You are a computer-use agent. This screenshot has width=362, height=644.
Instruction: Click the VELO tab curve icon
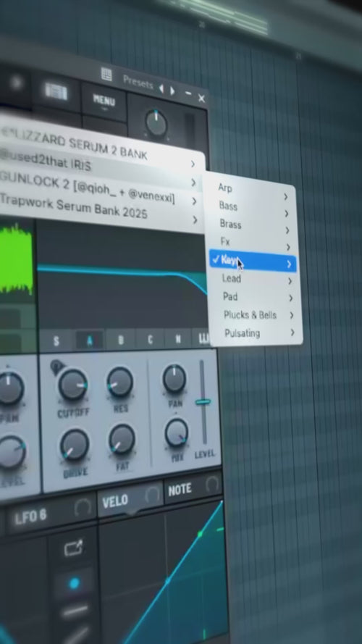[152, 495]
